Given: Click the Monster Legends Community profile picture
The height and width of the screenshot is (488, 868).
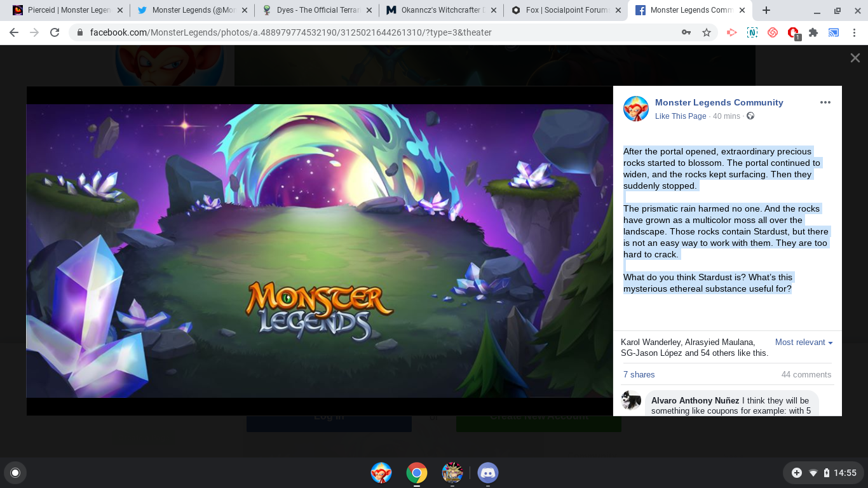Looking at the screenshot, I should pyautogui.click(x=636, y=109).
